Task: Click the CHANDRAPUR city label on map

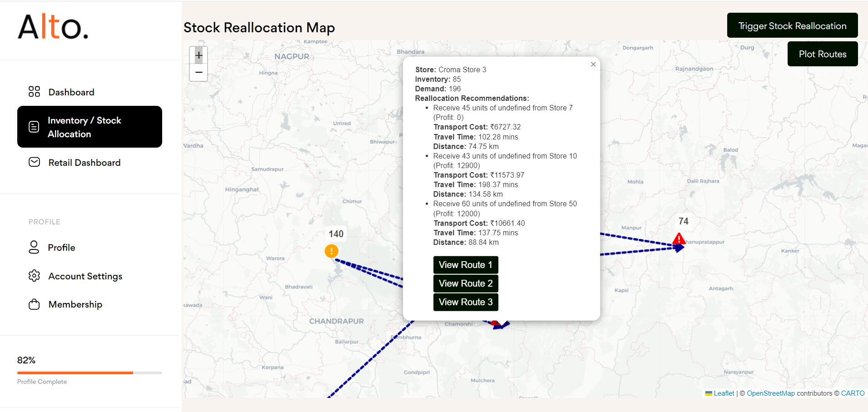Action: click(337, 321)
